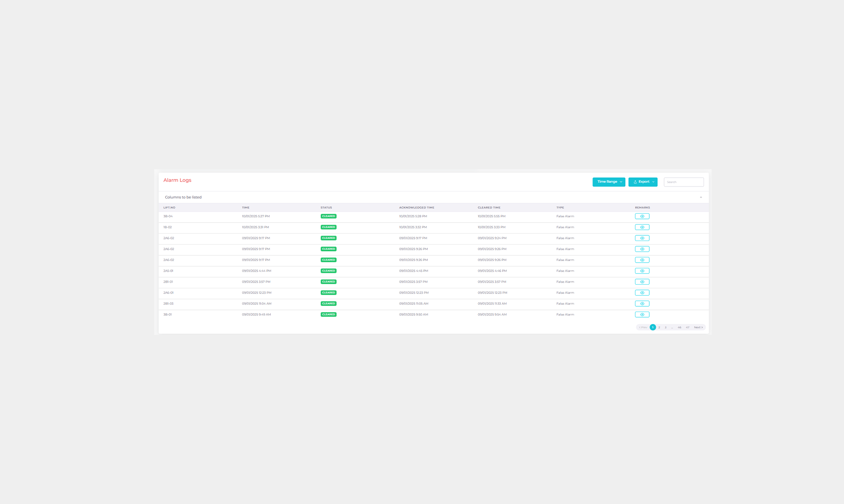Viewport: 844px width, 504px height.
Task: Open remarks eye icon for 2B1-01 row
Action: [642, 282]
